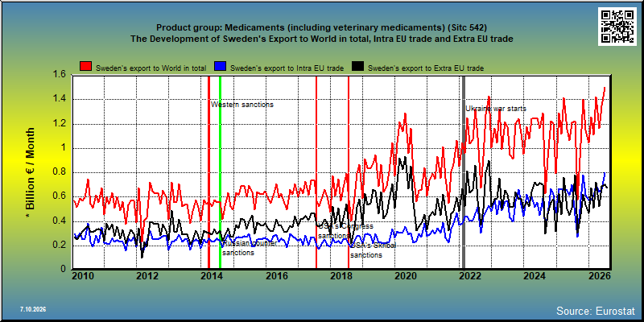Click the 2012 x-axis label
This screenshot has width=644, height=322.
[148, 276]
